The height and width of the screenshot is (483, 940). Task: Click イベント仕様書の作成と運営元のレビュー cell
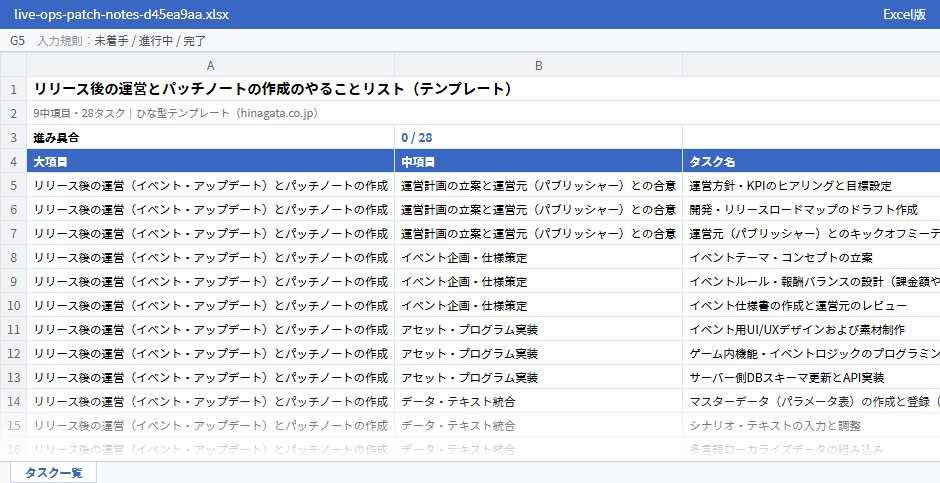tap(811, 305)
